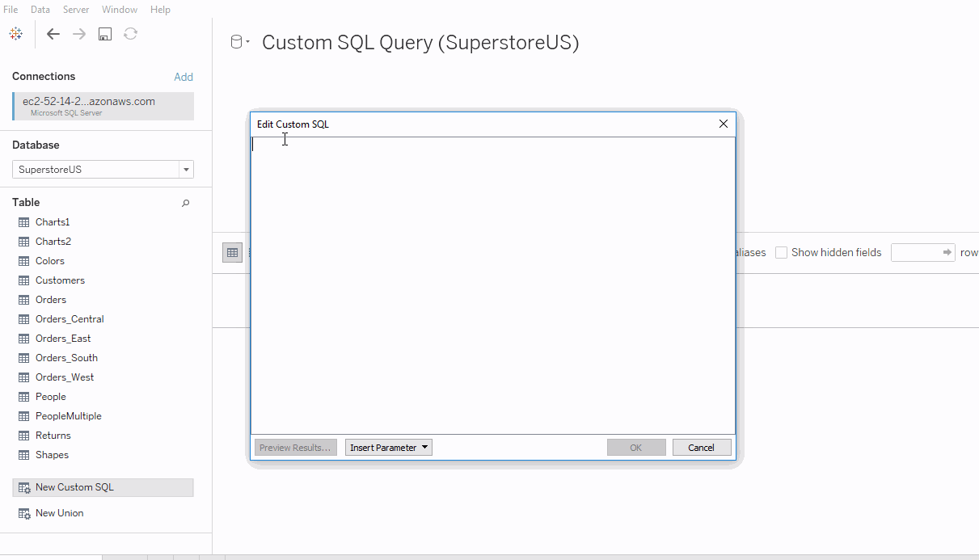Click the save workbook icon
The height and width of the screenshot is (560, 979).
105,34
